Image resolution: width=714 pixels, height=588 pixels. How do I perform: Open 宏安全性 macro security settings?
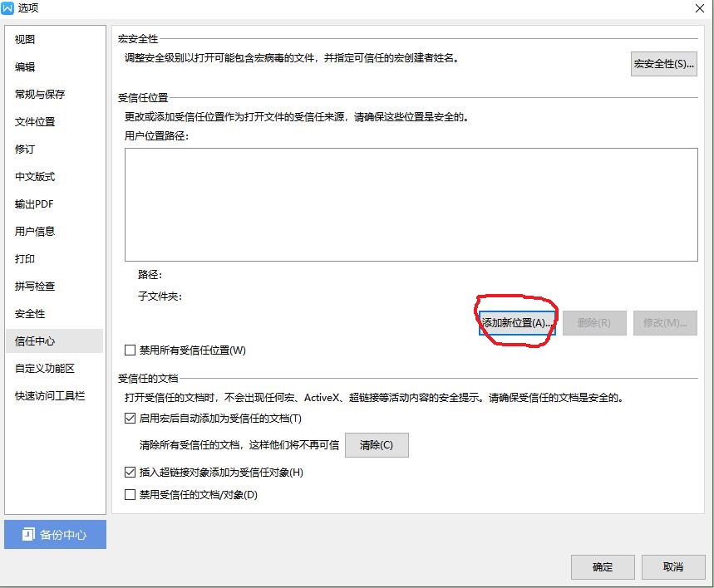(663, 63)
